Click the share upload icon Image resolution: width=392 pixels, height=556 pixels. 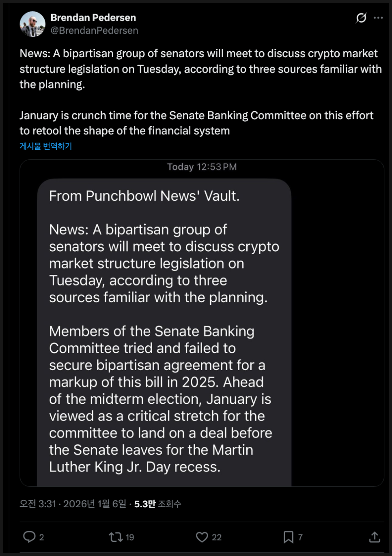click(x=374, y=537)
